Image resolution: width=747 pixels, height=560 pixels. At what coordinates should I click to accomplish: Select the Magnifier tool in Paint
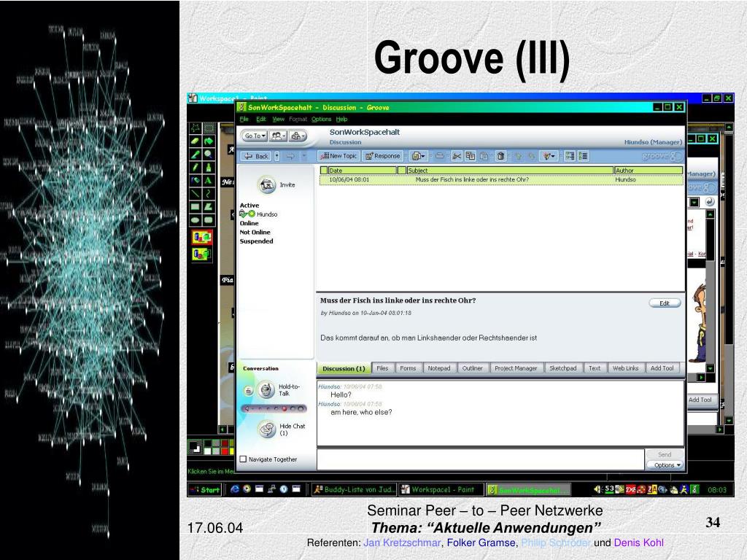[208, 155]
